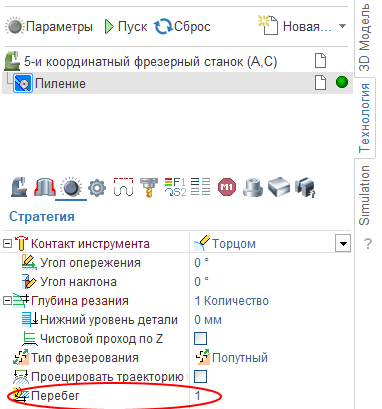
Task: Enable the Проецировать траекторию checkbox
Action: pos(200,377)
